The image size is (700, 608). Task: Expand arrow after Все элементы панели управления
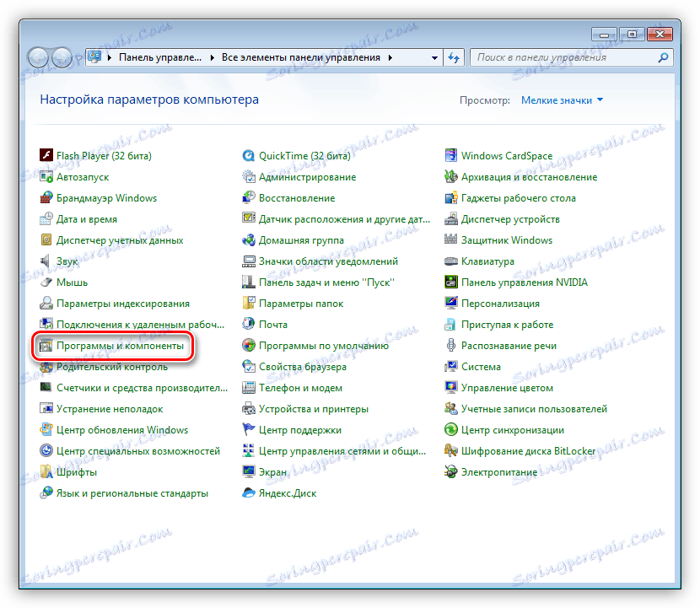(390, 57)
